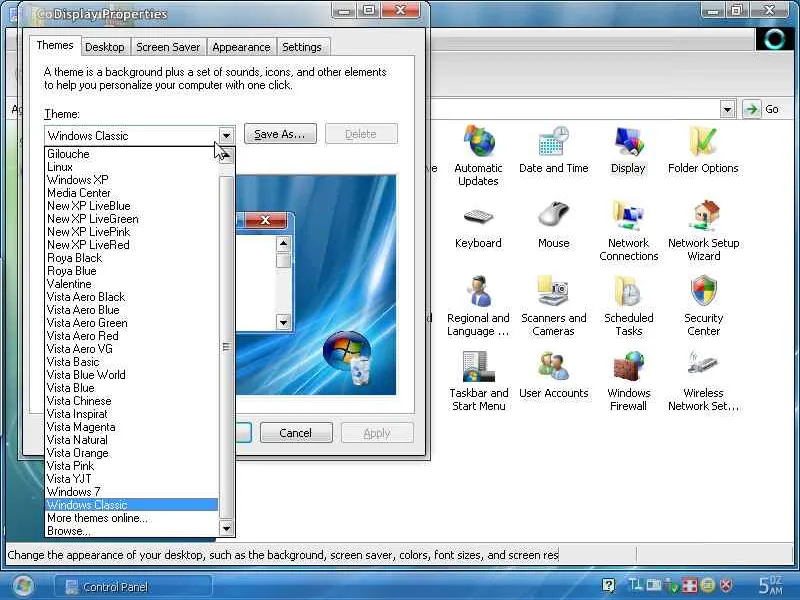The image size is (800, 600).
Task: Open Taskbar and Start Menu icon
Action: pyautogui.click(x=479, y=381)
